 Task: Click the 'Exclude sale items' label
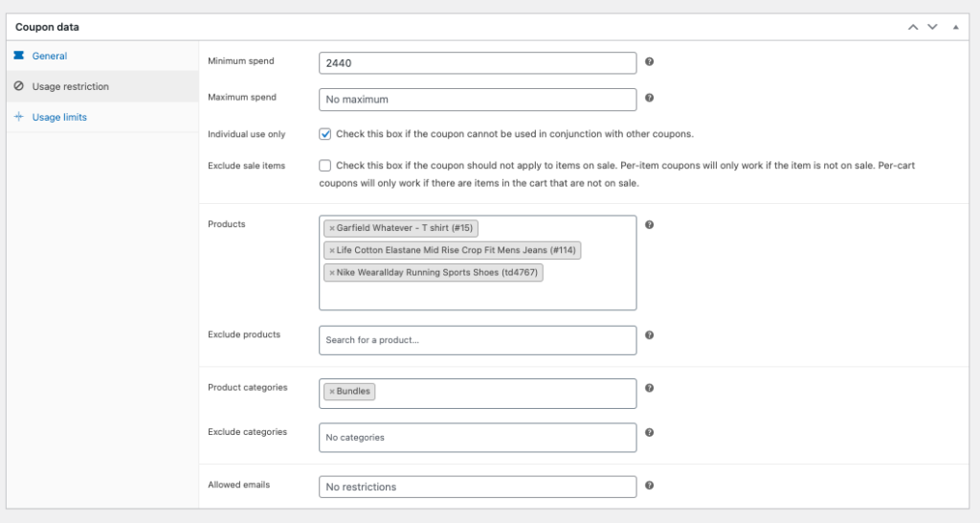[x=246, y=165]
